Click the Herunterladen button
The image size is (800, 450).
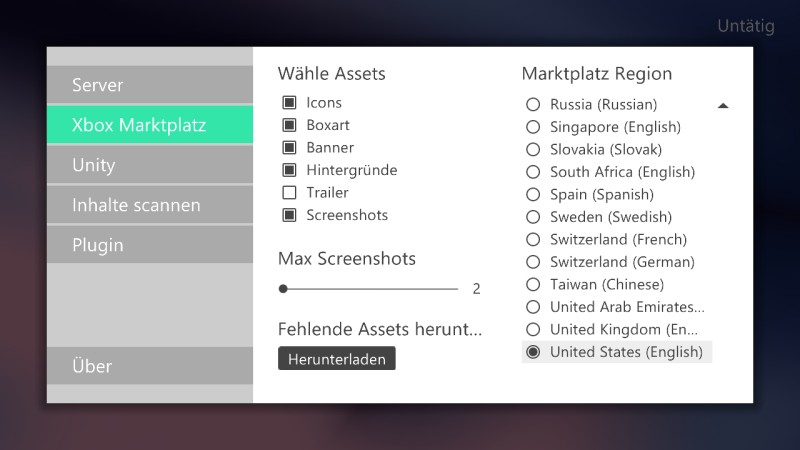(x=337, y=359)
